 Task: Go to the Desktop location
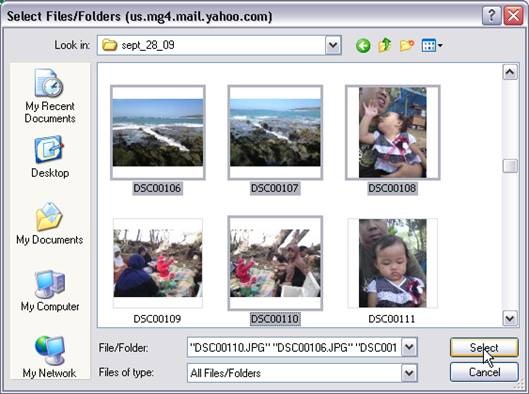(50, 157)
